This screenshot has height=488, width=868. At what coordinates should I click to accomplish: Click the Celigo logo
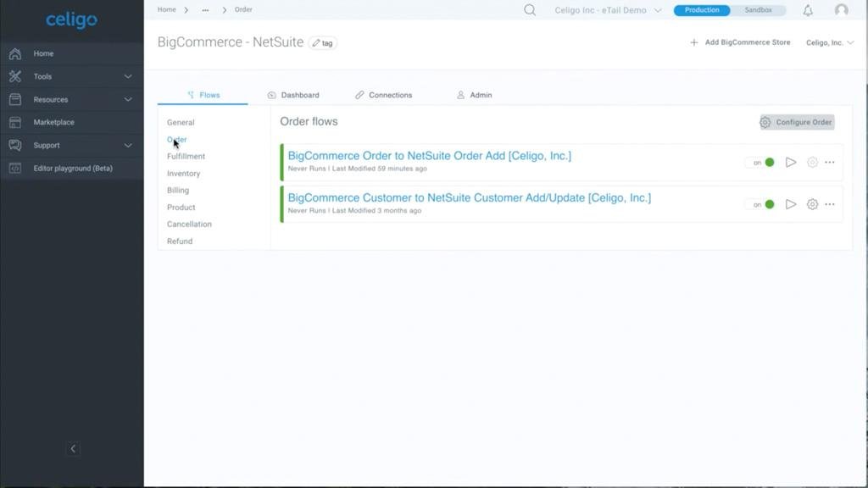(71, 20)
